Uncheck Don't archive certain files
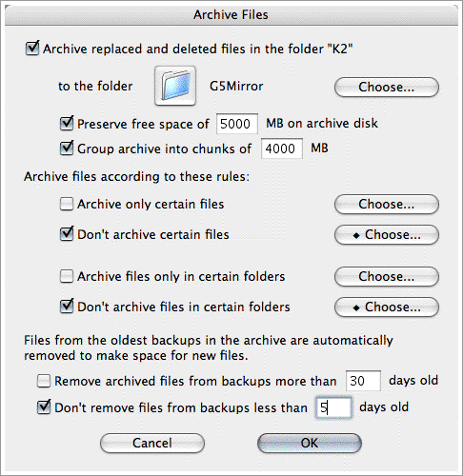463x476 pixels. [x=67, y=234]
